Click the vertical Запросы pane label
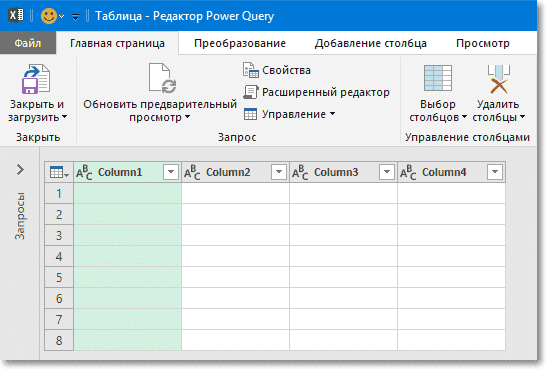Screen dimensions: 546x369 click(x=20, y=216)
